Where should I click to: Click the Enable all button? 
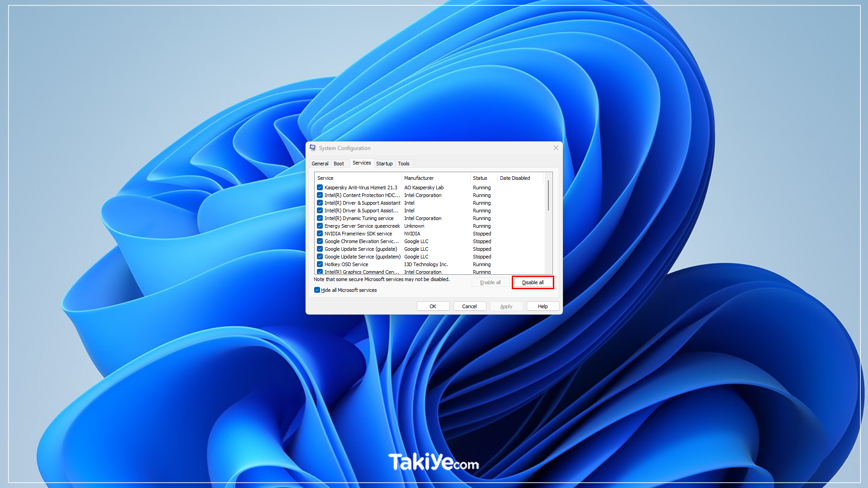click(490, 282)
